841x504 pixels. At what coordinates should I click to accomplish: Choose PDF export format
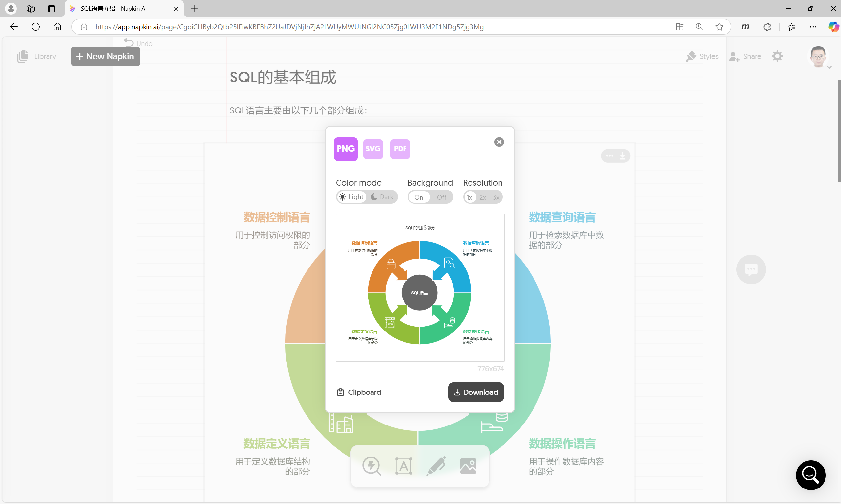pyautogui.click(x=400, y=149)
